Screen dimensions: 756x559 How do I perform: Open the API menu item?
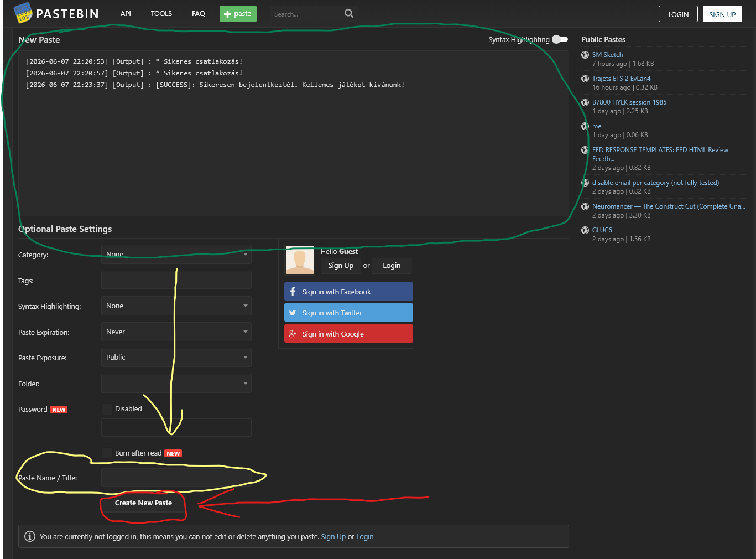[126, 14]
